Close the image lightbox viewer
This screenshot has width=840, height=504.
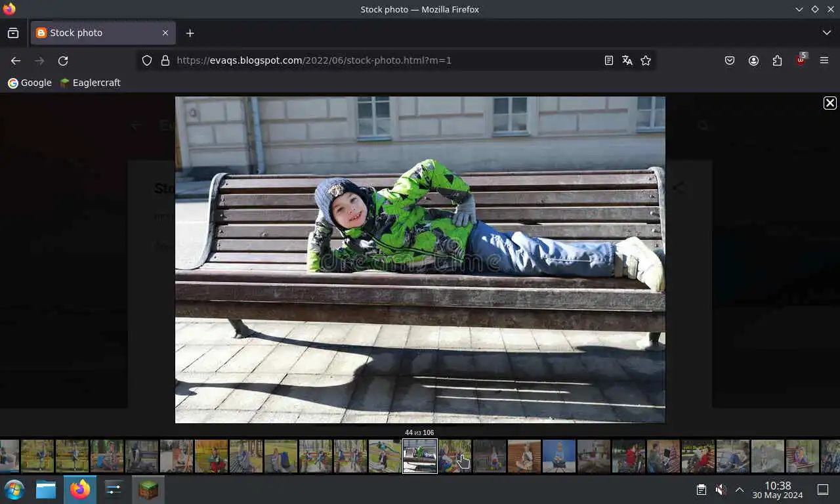[x=830, y=103]
